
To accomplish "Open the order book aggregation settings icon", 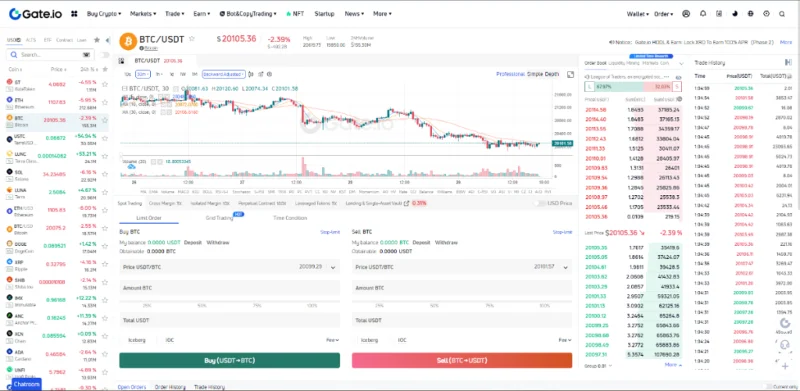I will pyautogui.click(x=679, y=99).
